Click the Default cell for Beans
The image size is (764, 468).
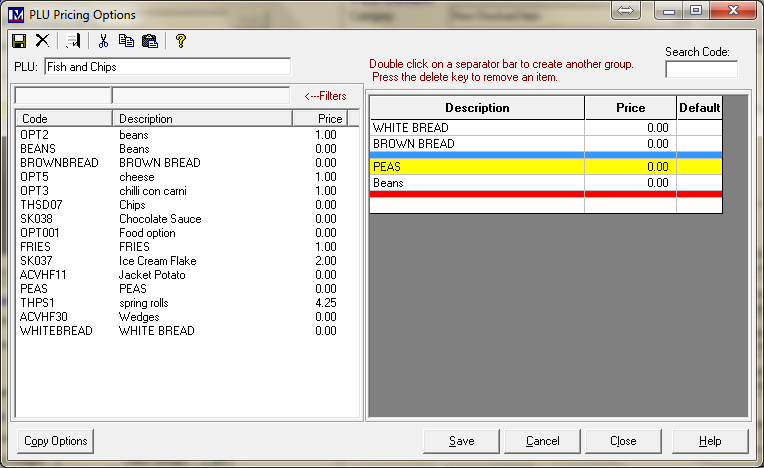[699, 183]
